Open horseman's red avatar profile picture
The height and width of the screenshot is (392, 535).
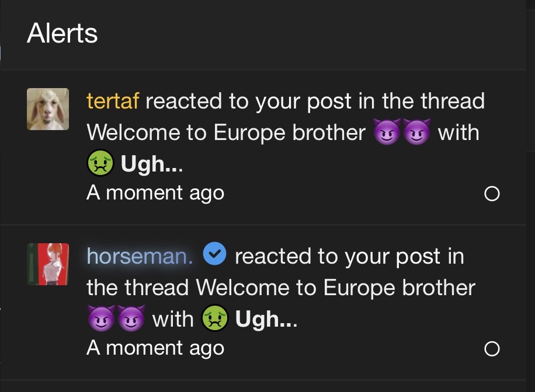click(48, 264)
